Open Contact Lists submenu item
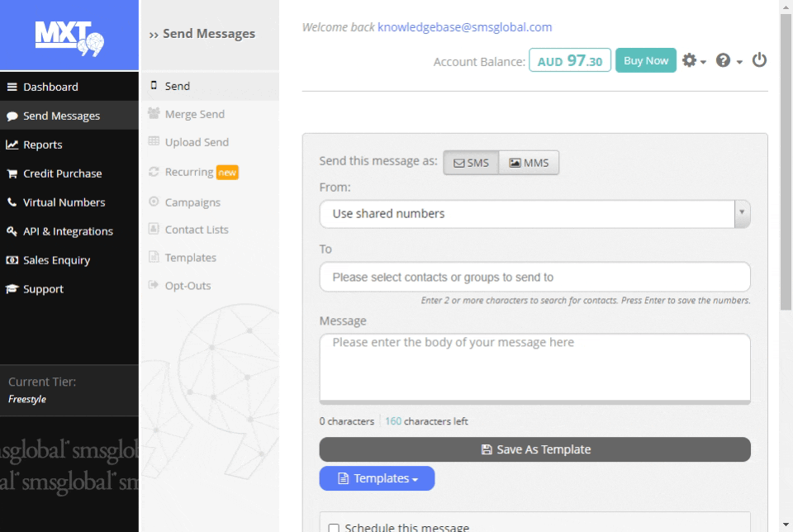The height and width of the screenshot is (532, 793). [197, 230]
